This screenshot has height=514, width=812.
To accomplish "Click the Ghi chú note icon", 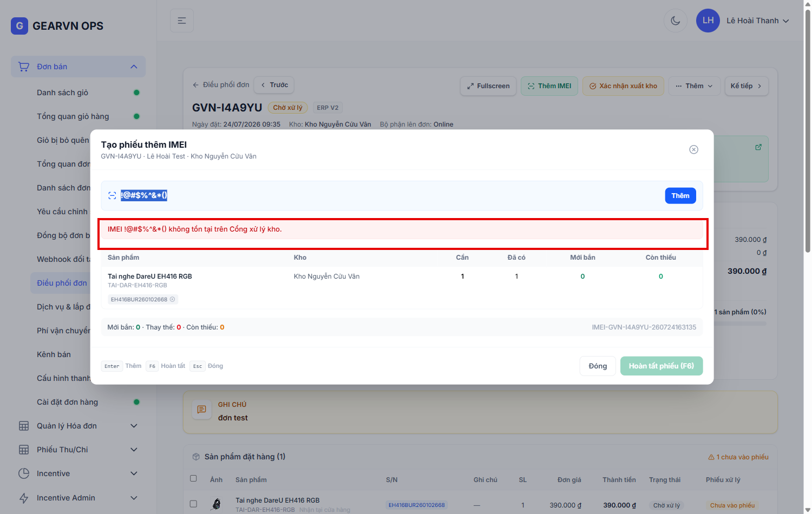I will 201,410.
